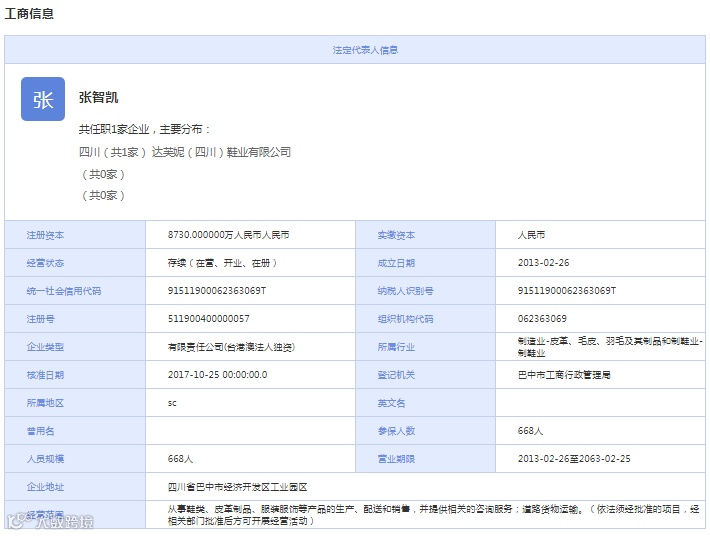Select organization code 062363069

[542, 319]
